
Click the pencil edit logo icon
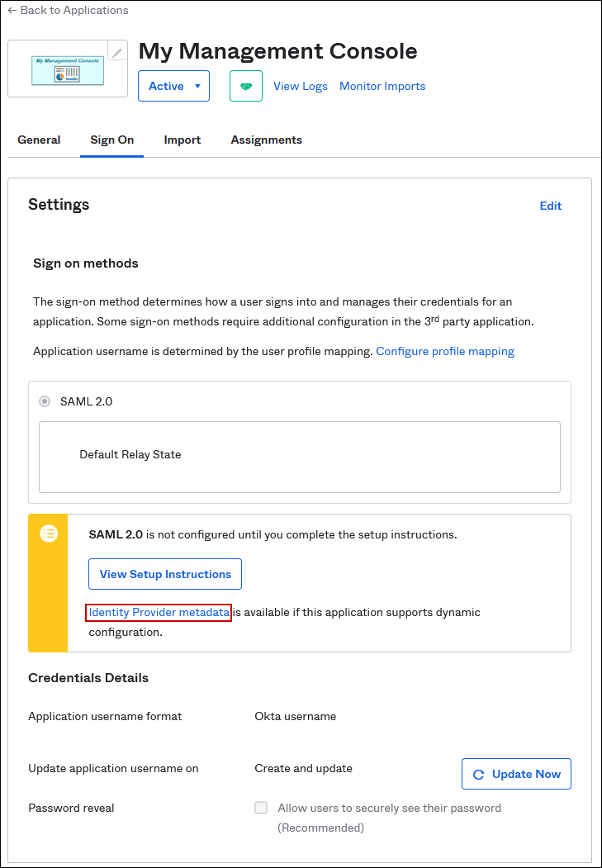[x=116, y=51]
